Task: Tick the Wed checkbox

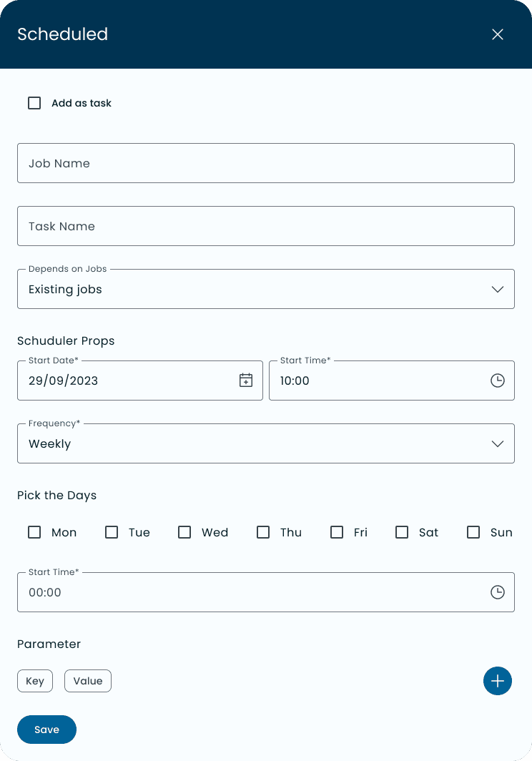Action: click(x=184, y=532)
